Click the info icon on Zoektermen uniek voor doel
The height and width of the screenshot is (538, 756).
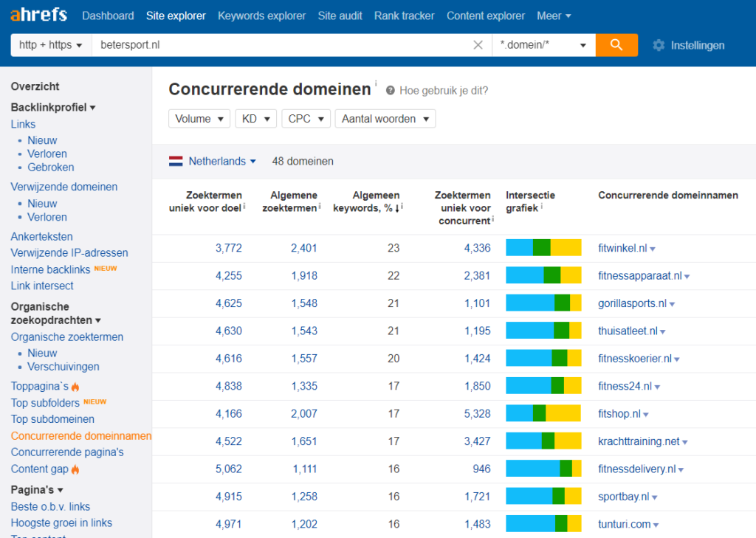coord(244,207)
